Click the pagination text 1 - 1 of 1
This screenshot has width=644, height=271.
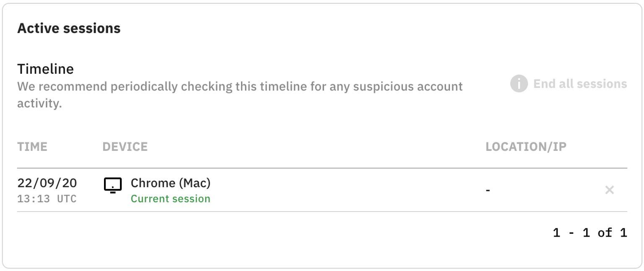589,232
